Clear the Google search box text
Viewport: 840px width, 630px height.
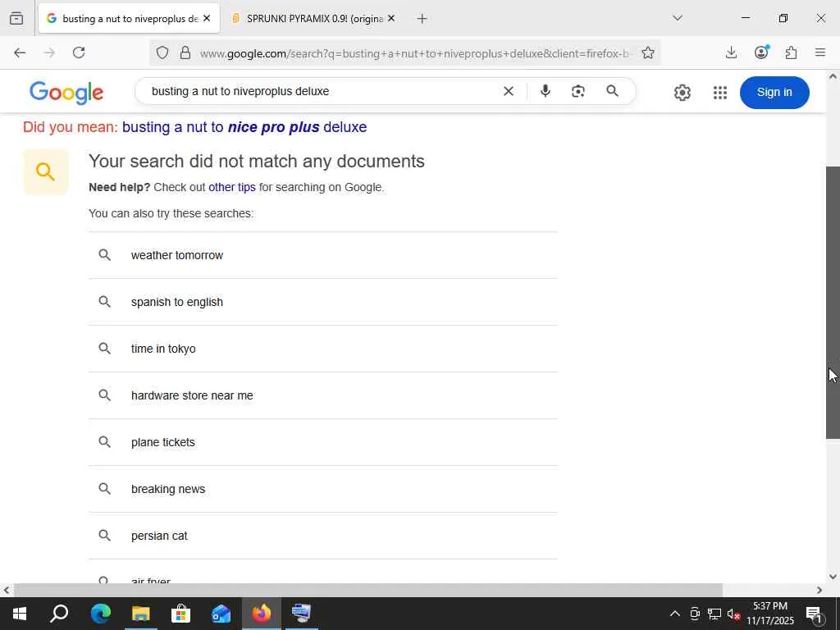[509, 91]
